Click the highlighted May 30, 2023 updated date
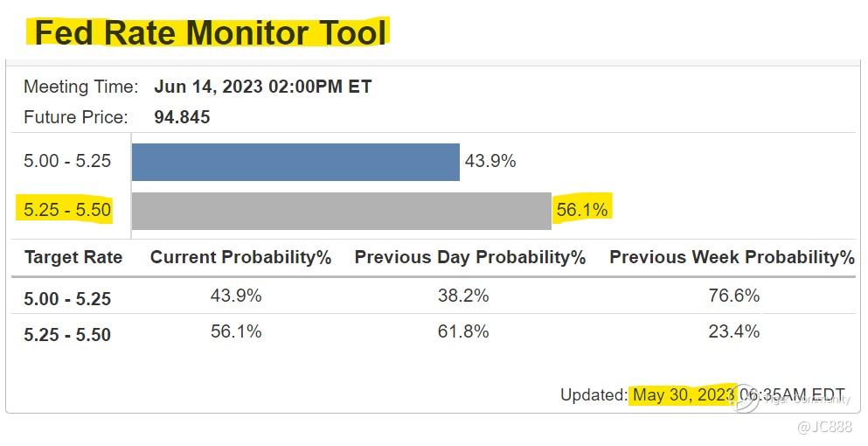This screenshot has height=446, width=868. 684,395
